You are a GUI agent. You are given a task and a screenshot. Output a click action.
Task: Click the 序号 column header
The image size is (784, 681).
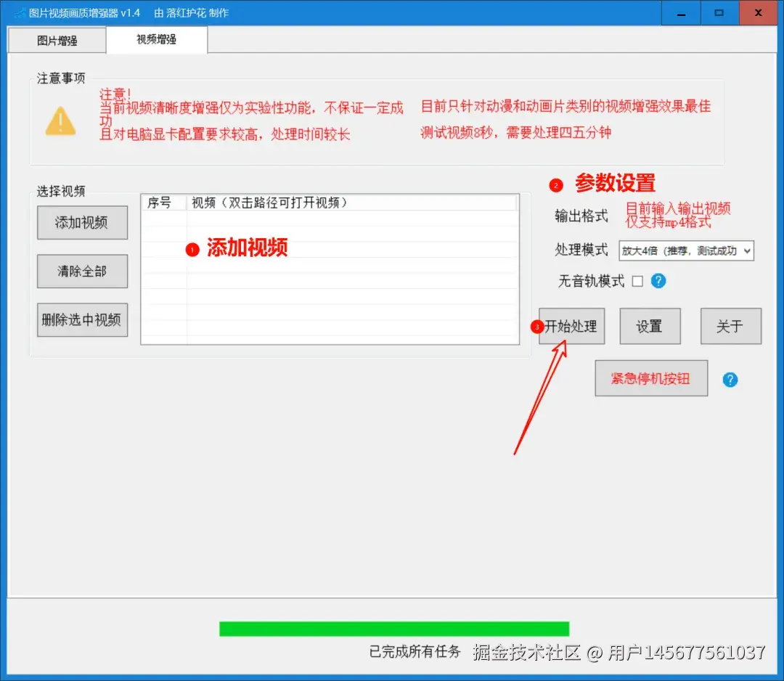[161, 203]
